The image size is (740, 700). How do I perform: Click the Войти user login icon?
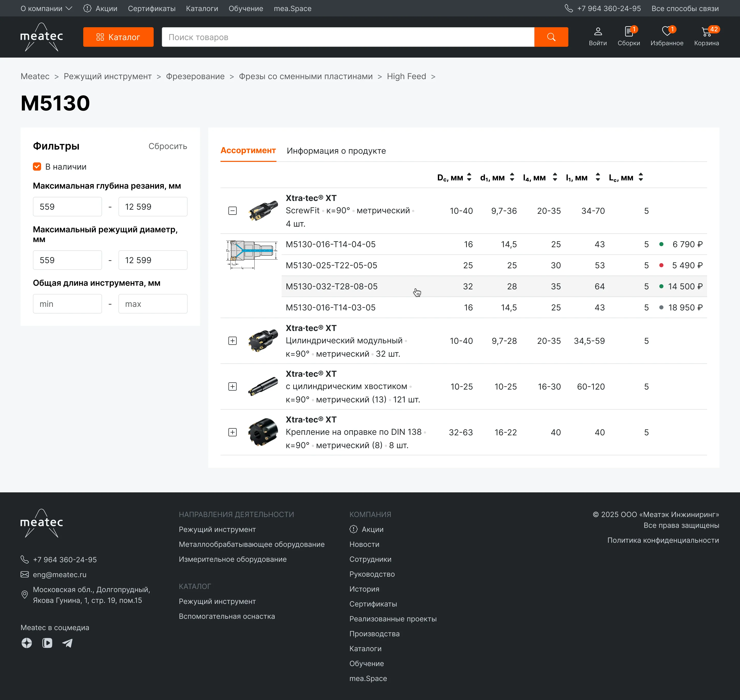click(x=597, y=32)
